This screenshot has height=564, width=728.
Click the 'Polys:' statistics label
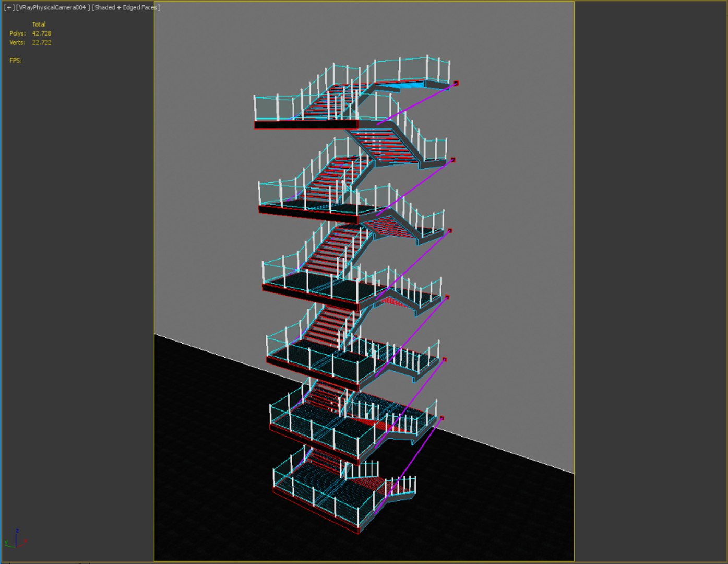(x=17, y=33)
